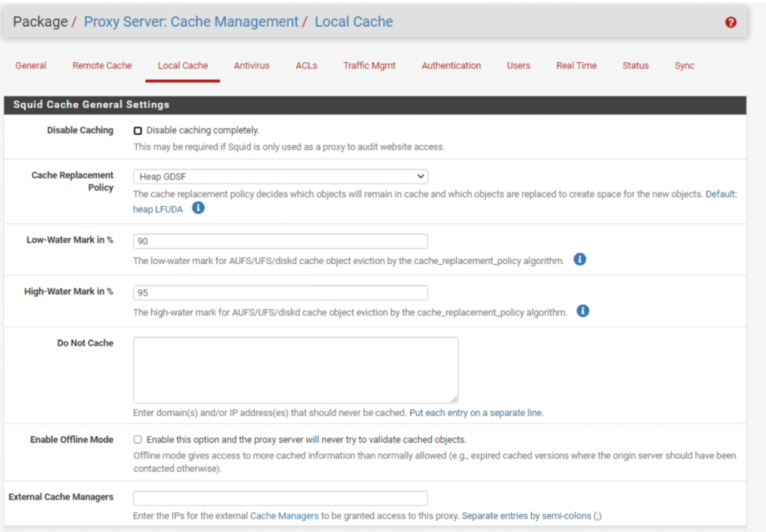The width and height of the screenshot is (766, 532).
Task: Enable the Offline Mode checkbox
Action: click(x=138, y=439)
